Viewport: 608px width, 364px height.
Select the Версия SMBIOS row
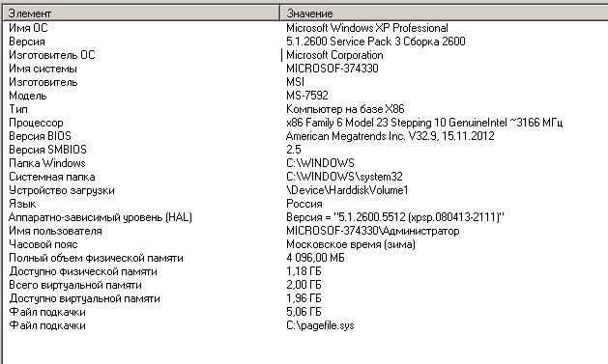[305, 150]
